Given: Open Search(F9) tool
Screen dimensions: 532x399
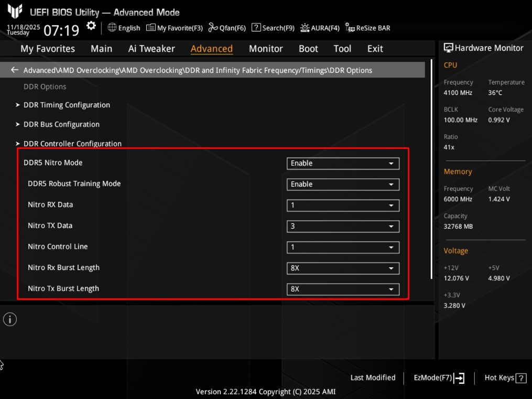Looking at the screenshot, I should click(x=273, y=28).
